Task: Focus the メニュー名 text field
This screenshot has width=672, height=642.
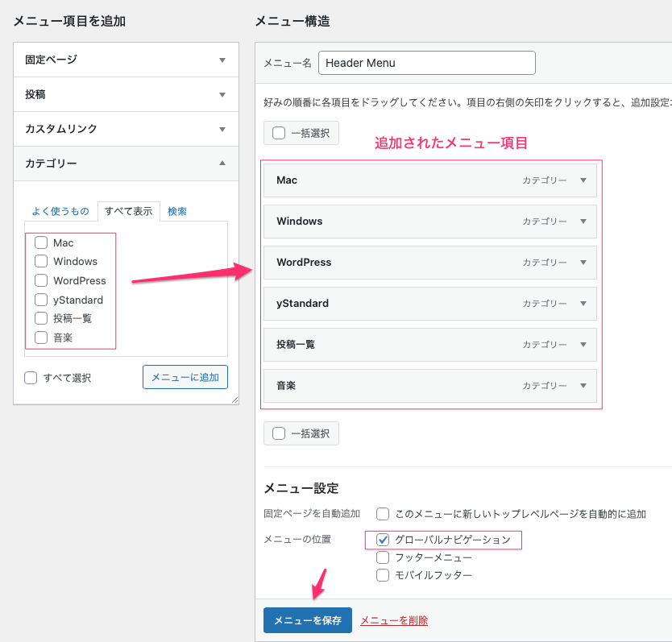Action: pos(427,63)
